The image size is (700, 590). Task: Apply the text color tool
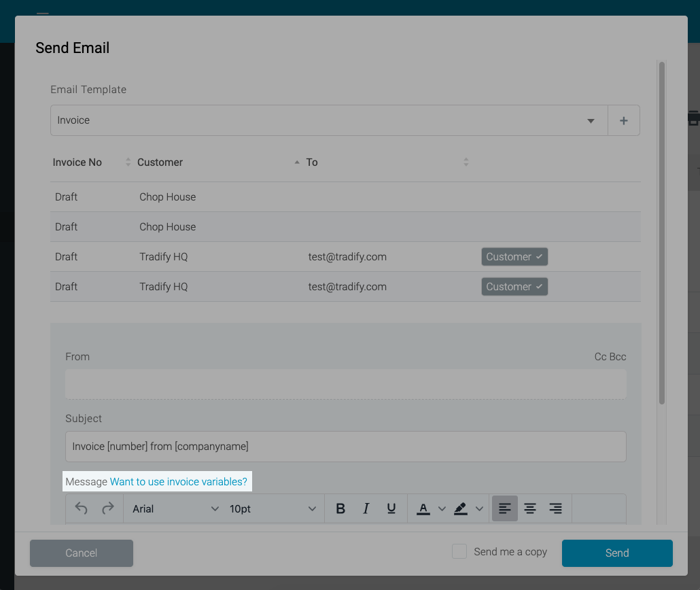tap(423, 508)
